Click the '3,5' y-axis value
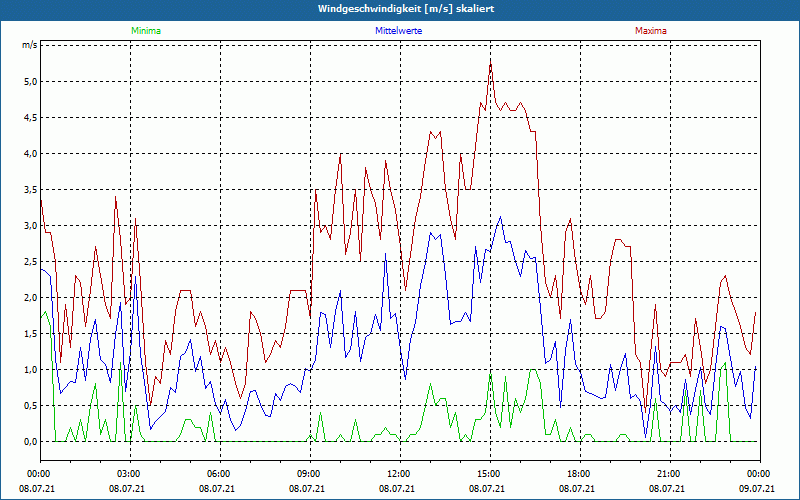Image resolution: width=800 pixels, height=500 pixels. coord(31,190)
